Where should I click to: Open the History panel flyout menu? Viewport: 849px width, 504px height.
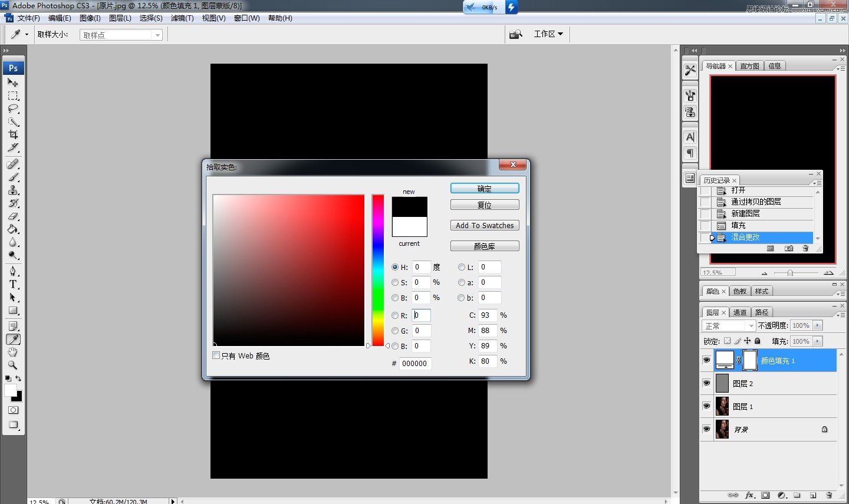click(x=817, y=183)
